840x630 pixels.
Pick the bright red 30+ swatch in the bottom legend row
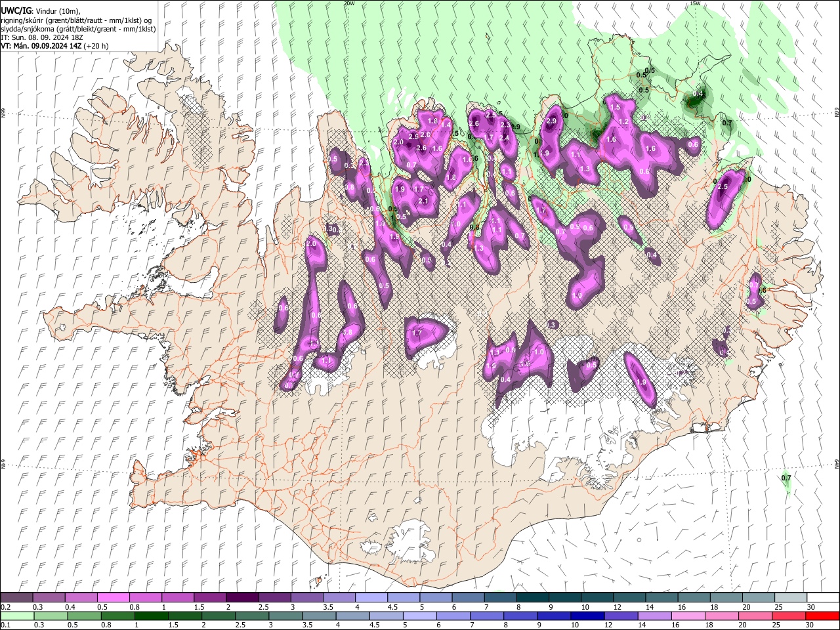pyautogui.click(x=822, y=616)
